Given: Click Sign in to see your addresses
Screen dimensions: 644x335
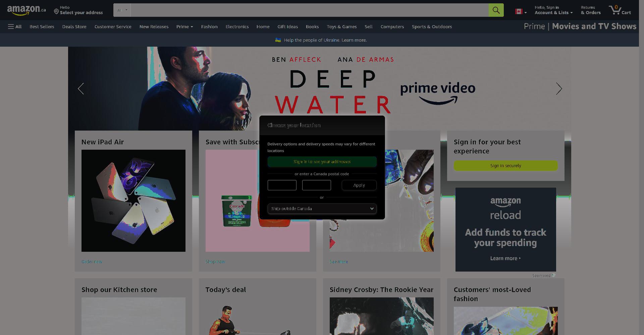Looking at the screenshot, I should click(322, 161).
